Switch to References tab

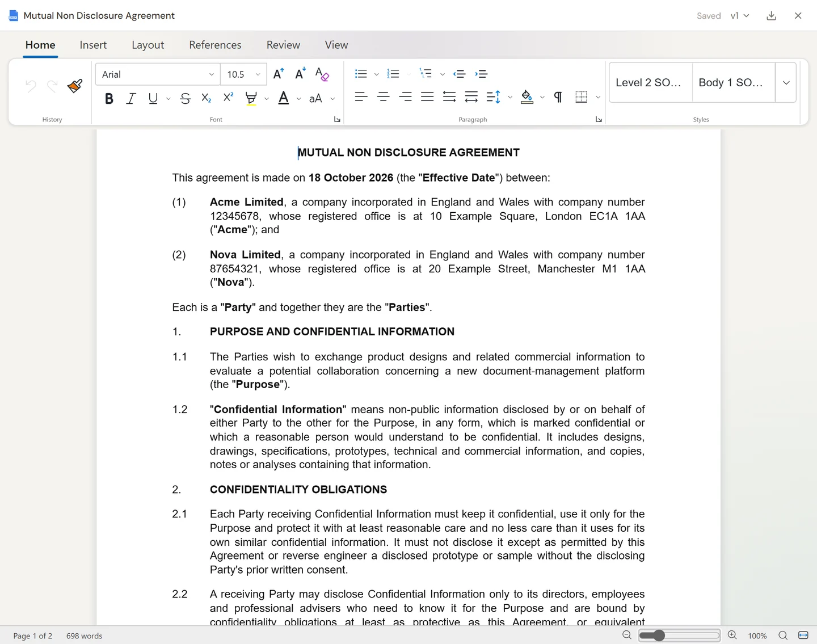pos(215,45)
